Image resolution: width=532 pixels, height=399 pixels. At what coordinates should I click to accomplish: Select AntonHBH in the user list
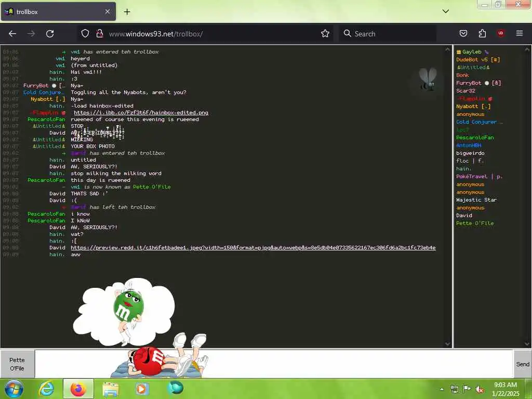tap(469, 145)
